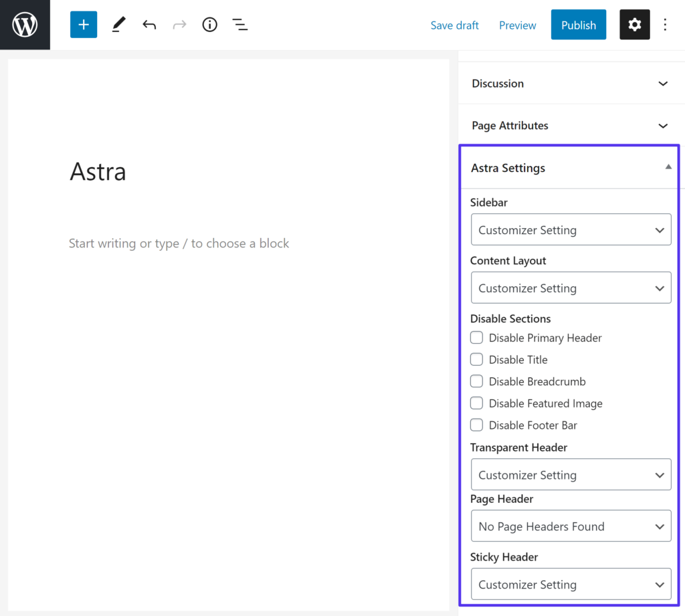Image resolution: width=685 pixels, height=616 pixels.
Task: Tick the Disable Featured Image checkbox
Action: pos(476,403)
